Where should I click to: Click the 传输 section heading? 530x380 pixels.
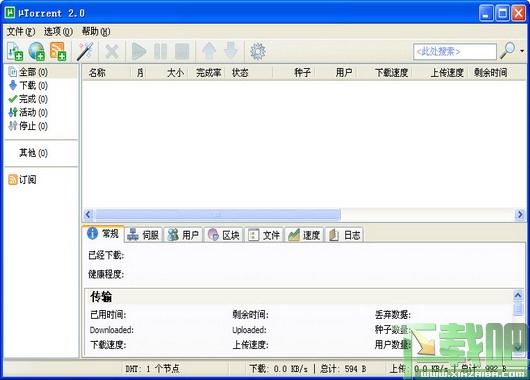coord(101,296)
